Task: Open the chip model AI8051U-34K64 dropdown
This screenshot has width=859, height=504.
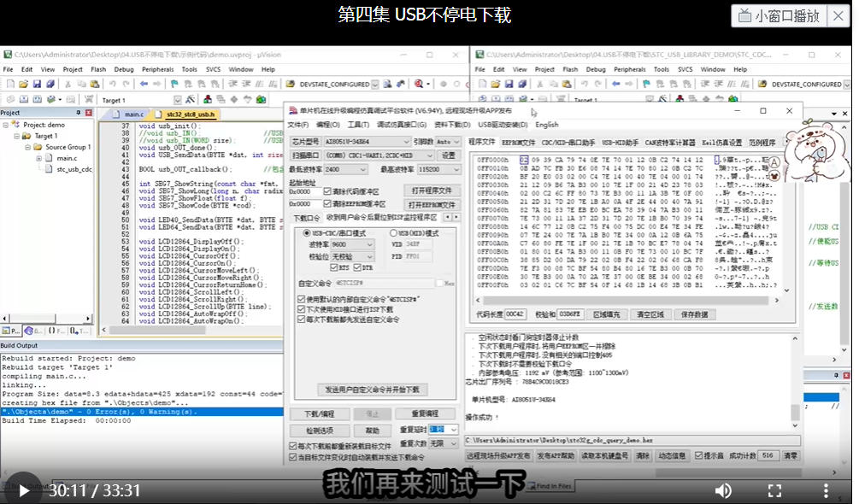Action: [366, 141]
